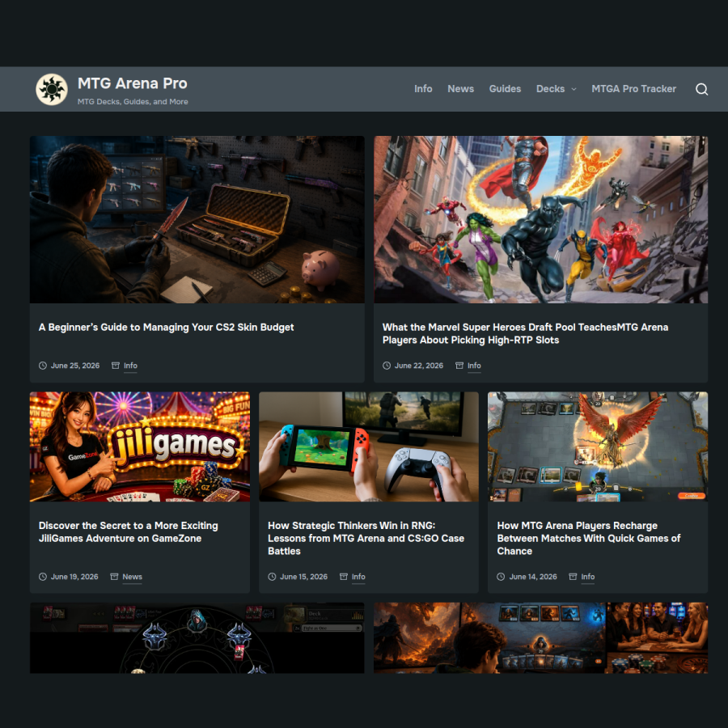Click the MTG Arena Pro site title
728x728 pixels.
(x=133, y=83)
